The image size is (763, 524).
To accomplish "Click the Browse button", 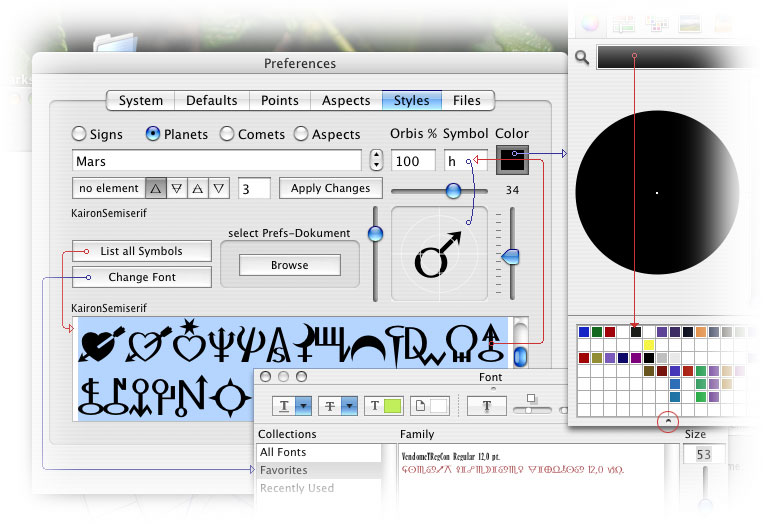I will point(290,265).
